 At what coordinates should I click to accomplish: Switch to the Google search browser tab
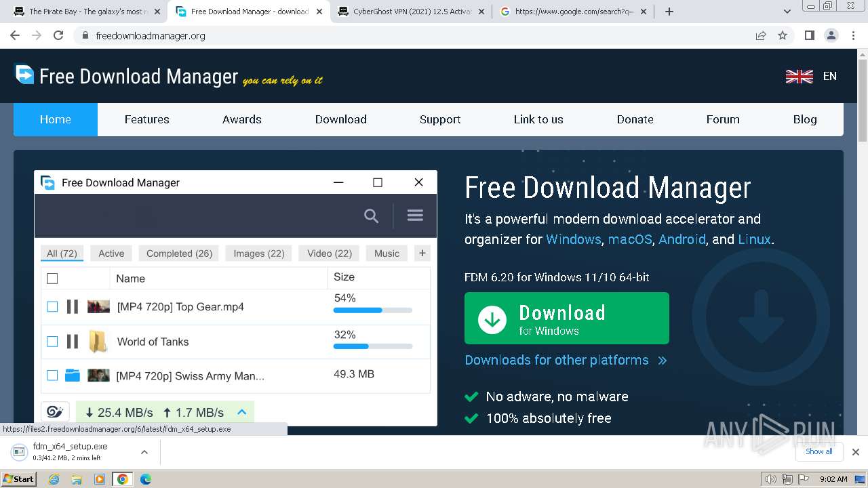pos(573,12)
